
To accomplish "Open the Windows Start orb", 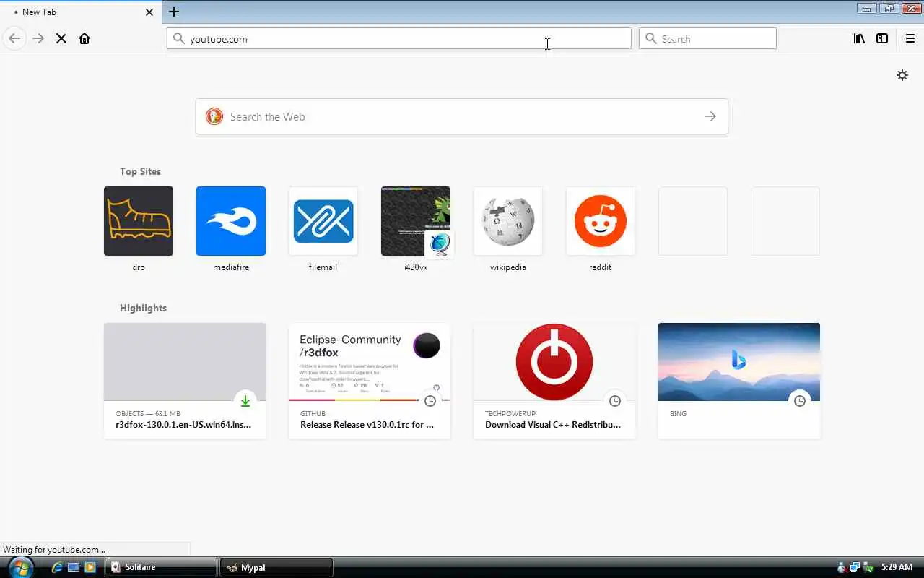I will click(19, 567).
